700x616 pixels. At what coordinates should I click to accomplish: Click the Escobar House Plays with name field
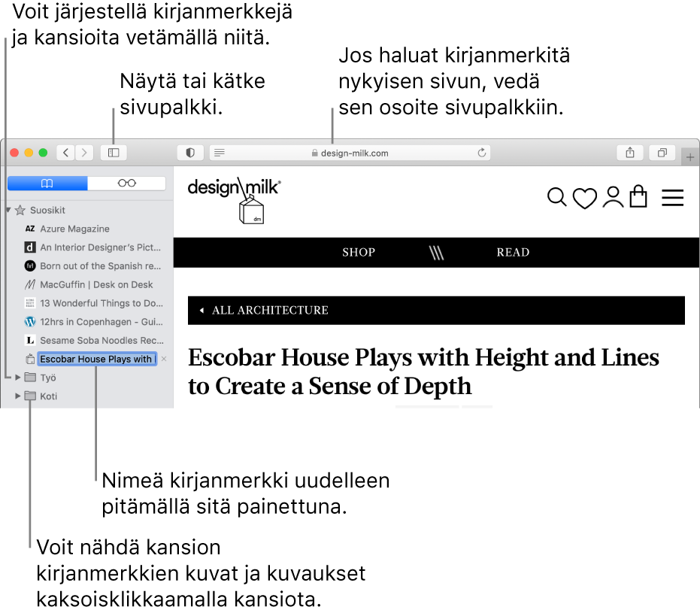97,360
